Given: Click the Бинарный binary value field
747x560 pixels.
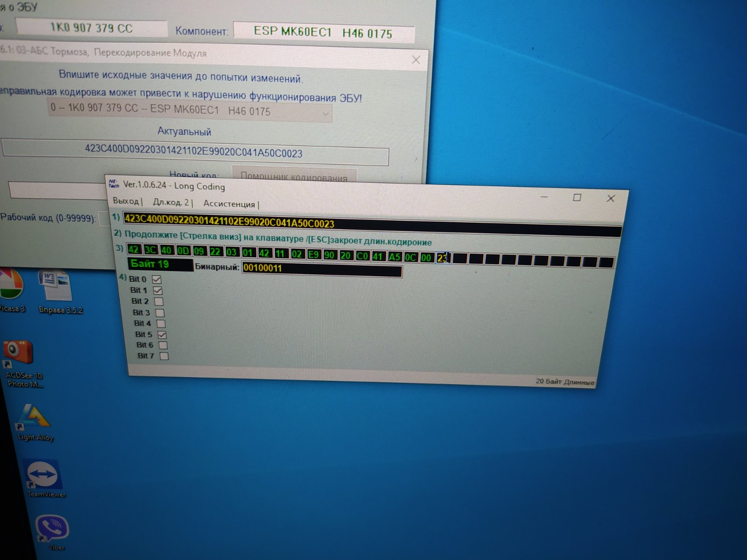Looking at the screenshot, I should 322,269.
